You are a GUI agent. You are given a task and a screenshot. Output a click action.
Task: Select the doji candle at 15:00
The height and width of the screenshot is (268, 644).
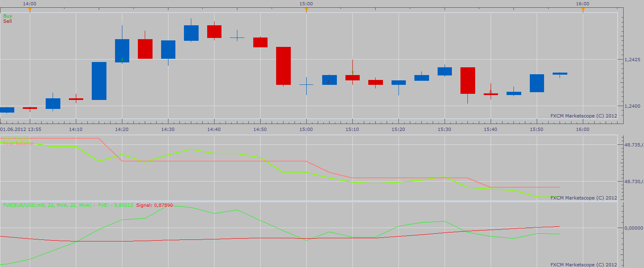(306, 85)
